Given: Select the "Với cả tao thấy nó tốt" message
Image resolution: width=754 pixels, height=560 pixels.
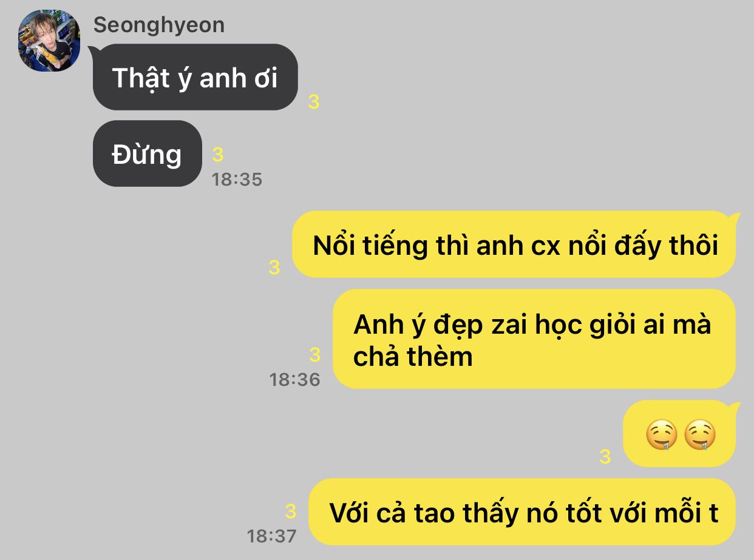Looking at the screenshot, I should pos(522,512).
